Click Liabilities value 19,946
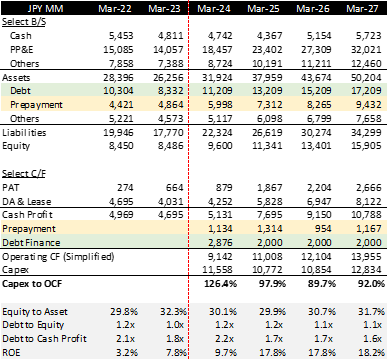Screen dimensions: 388x360 pyautogui.click(x=118, y=133)
